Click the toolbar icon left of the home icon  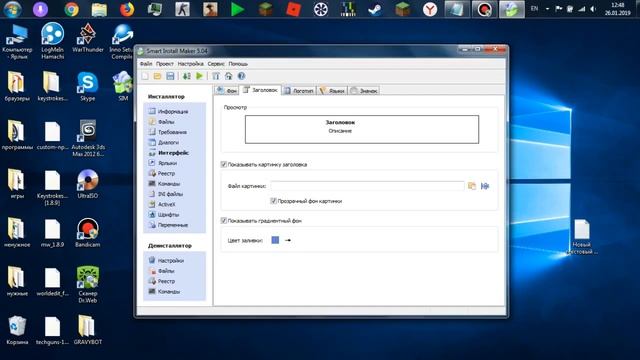(x=216, y=76)
